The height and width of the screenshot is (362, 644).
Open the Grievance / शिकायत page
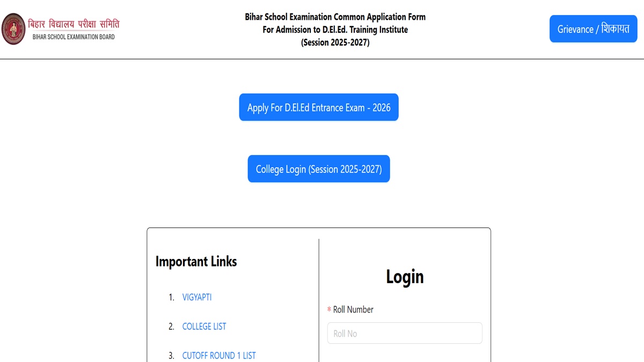click(593, 29)
